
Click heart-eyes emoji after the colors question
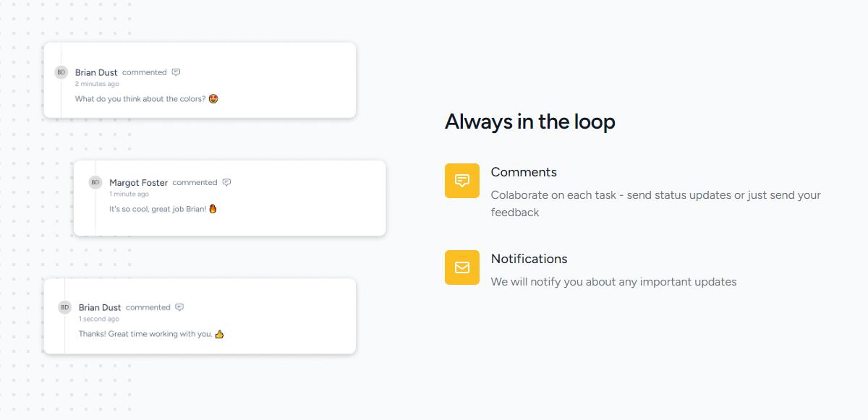213,99
